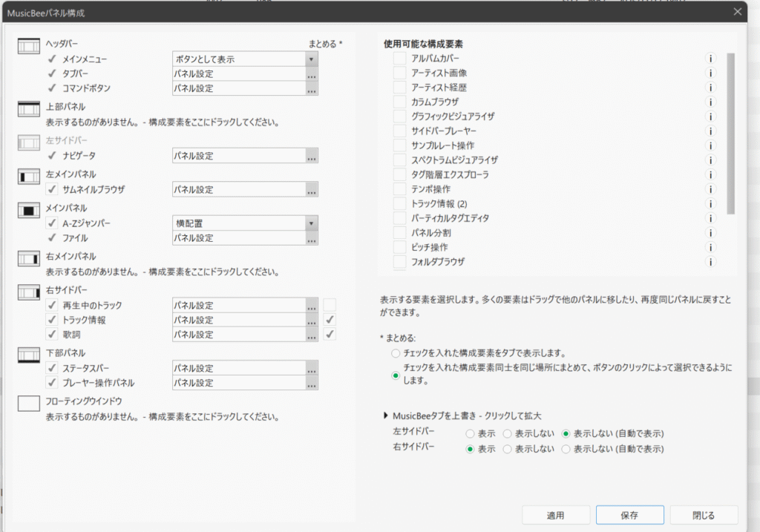
Task: Open panel settings button for 歌詞
Action: click(312, 335)
